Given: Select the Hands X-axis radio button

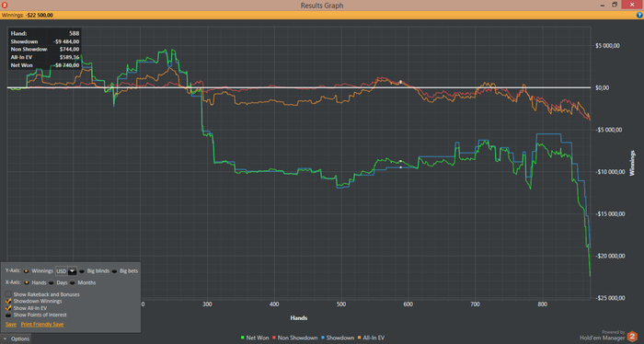Looking at the screenshot, I should click(27, 282).
